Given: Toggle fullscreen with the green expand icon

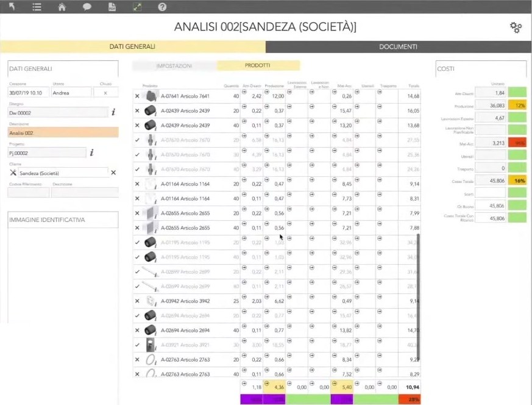Looking at the screenshot, I should tap(137, 7).
